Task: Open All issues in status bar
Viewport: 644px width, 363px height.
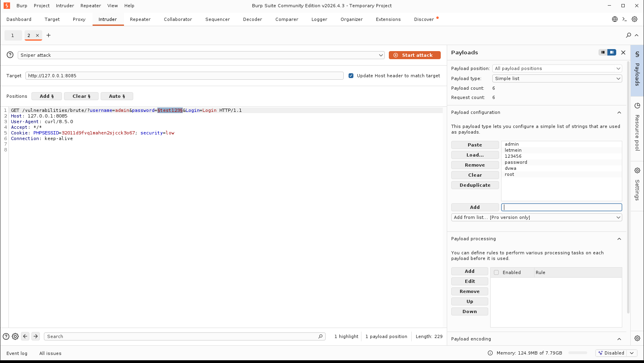Action: point(50,353)
